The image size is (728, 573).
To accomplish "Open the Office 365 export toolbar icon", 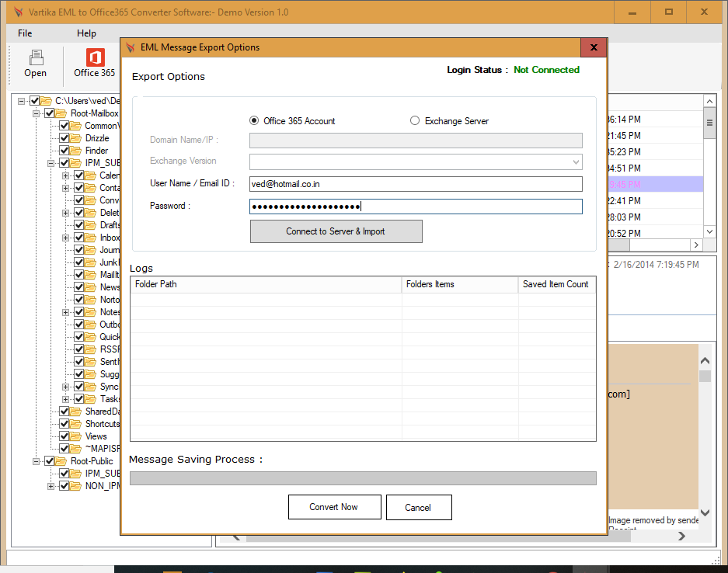I will pos(95,57).
